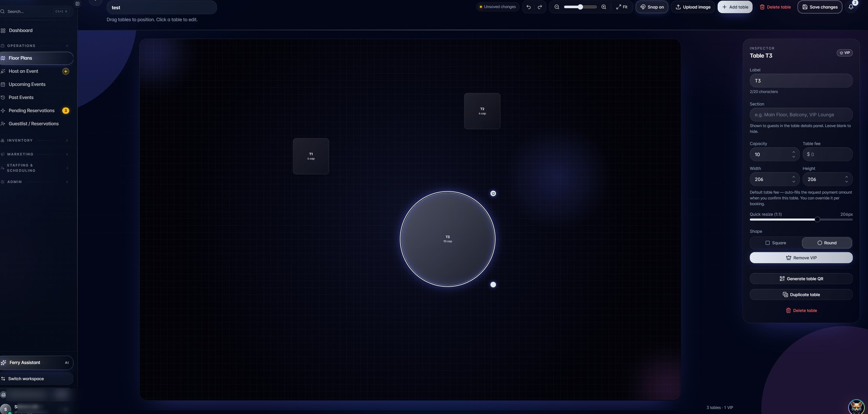Viewport: 868px width, 414px height.
Task: Select the Square shape option
Action: [x=775, y=243]
